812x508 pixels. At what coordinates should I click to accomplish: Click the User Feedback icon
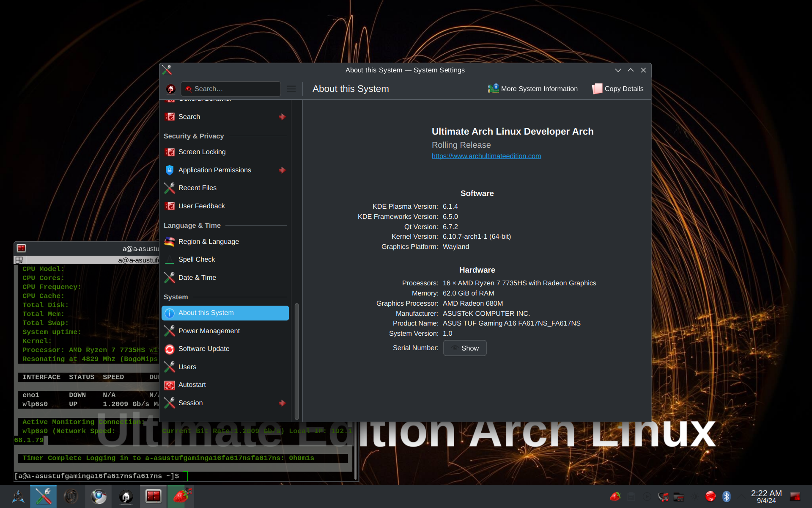point(170,206)
